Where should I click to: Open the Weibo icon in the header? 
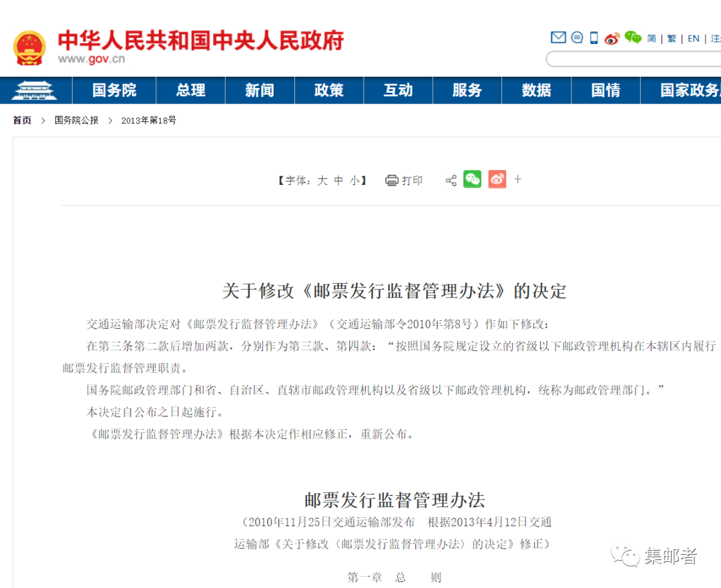(612, 38)
